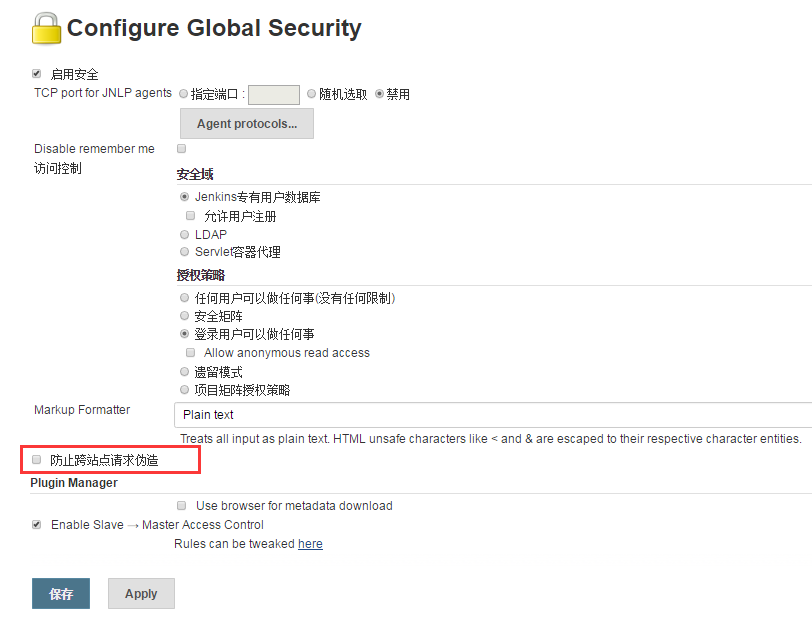Select LDAP as the security realm

pyautogui.click(x=184, y=234)
